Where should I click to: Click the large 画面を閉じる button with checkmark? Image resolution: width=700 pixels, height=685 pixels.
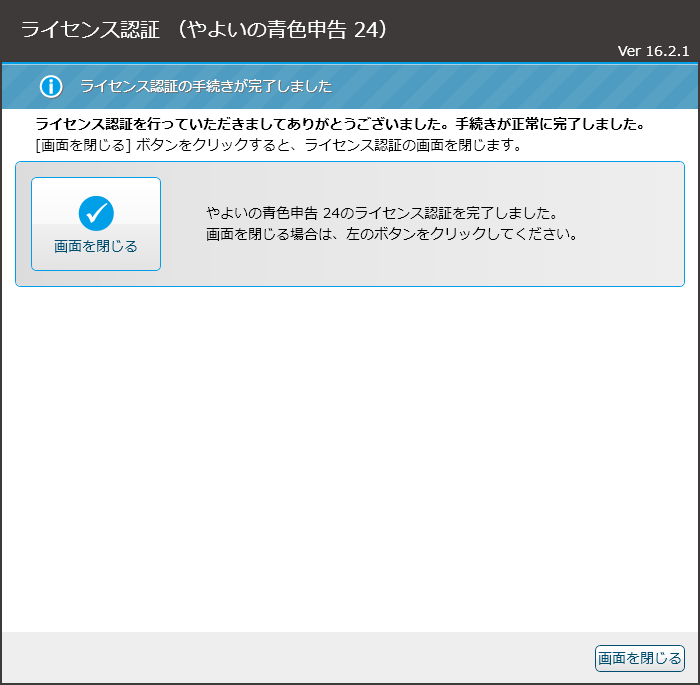pos(96,224)
